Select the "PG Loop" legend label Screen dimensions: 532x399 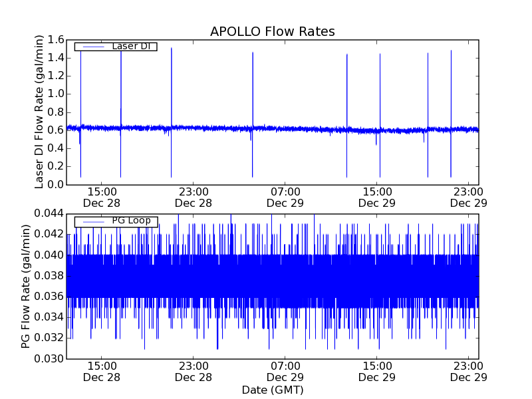[x=131, y=221]
